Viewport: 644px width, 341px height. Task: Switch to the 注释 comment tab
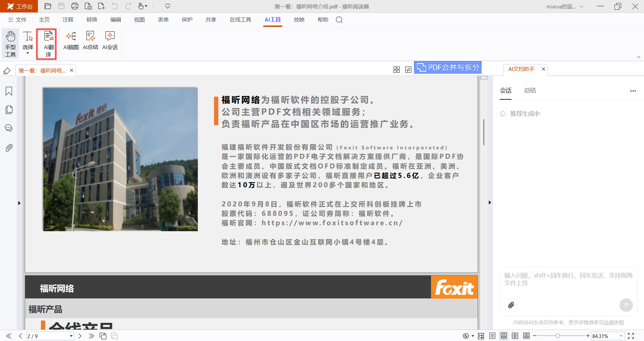(x=68, y=20)
